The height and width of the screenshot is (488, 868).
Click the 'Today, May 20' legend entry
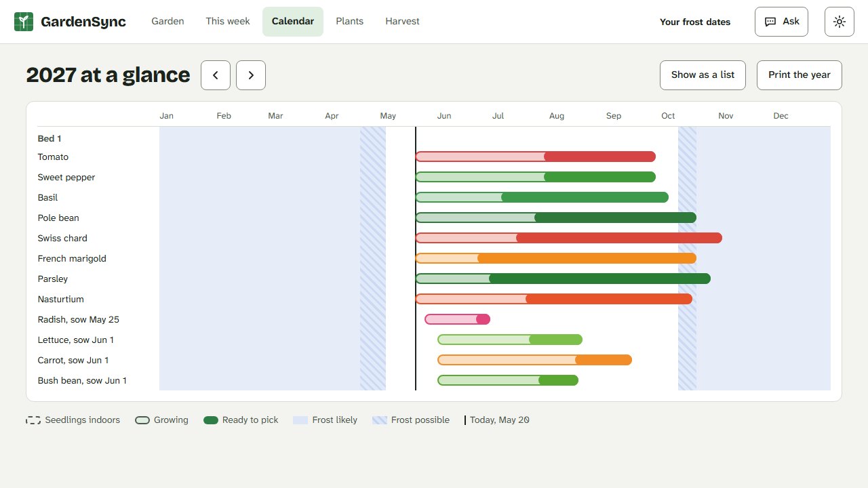coord(497,420)
